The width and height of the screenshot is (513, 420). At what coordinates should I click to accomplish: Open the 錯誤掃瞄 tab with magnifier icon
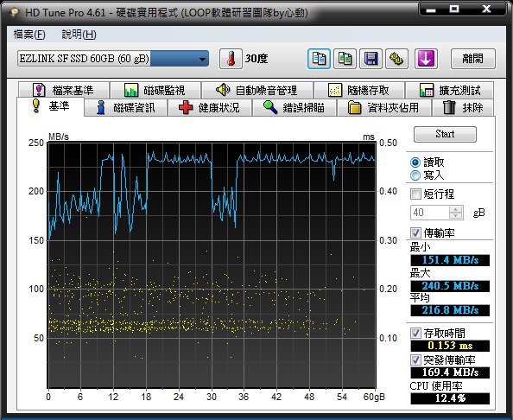pyautogui.click(x=294, y=107)
